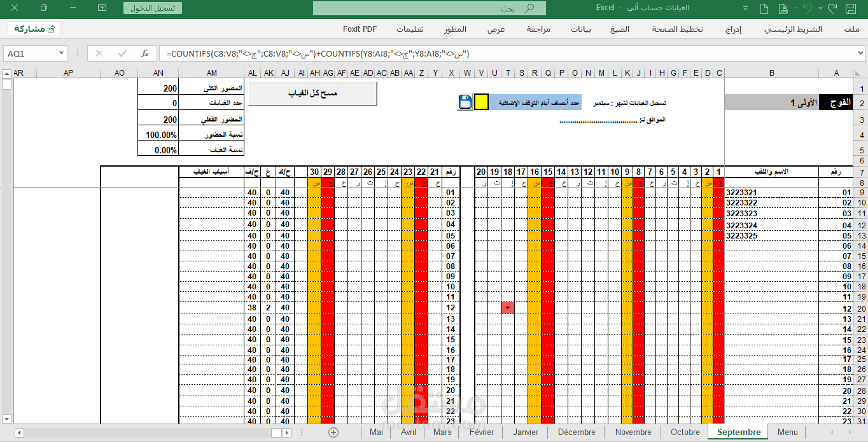
Task: Switch to the Février sheet tab
Action: click(481, 432)
